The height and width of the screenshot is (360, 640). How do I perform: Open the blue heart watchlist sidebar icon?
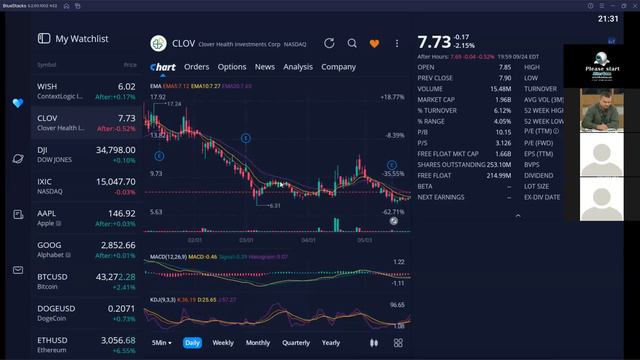pyautogui.click(x=18, y=103)
